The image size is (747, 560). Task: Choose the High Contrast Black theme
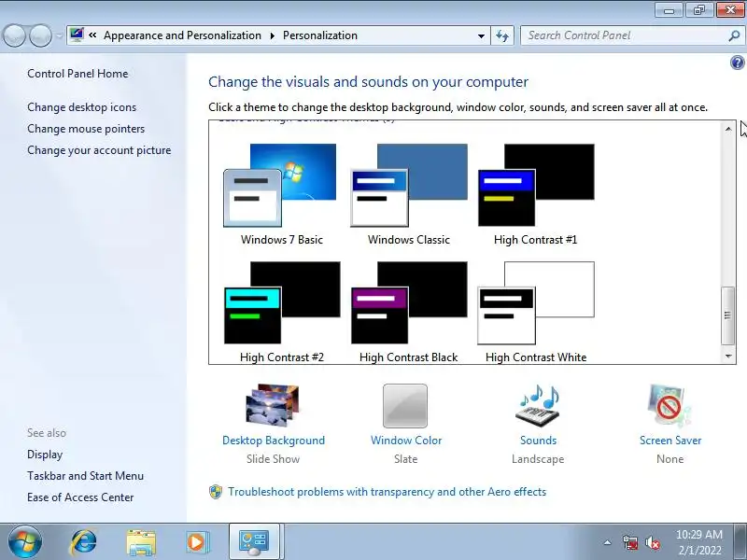(x=409, y=302)
